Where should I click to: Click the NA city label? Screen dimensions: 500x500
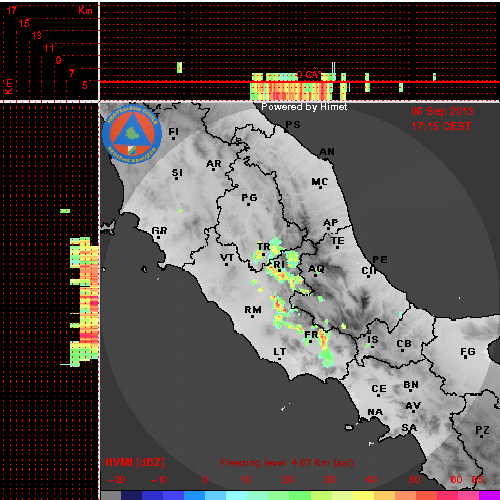(x=375, y=412)
